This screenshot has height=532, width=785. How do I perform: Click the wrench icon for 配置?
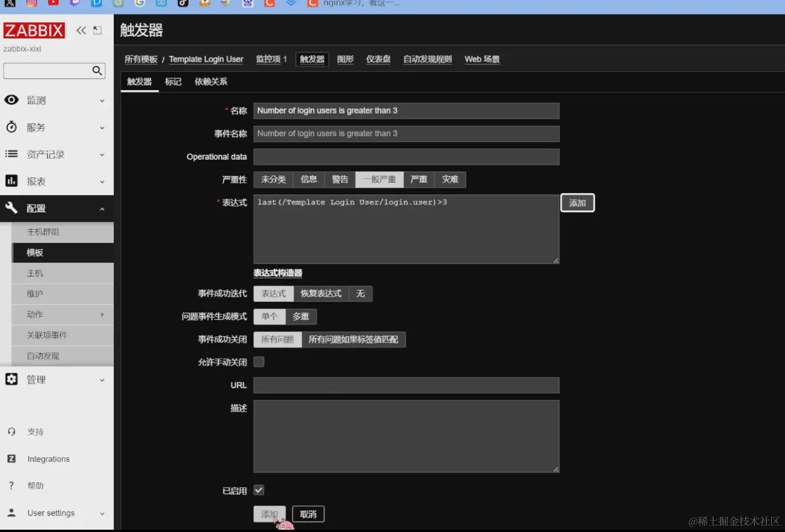click(11, 207)
